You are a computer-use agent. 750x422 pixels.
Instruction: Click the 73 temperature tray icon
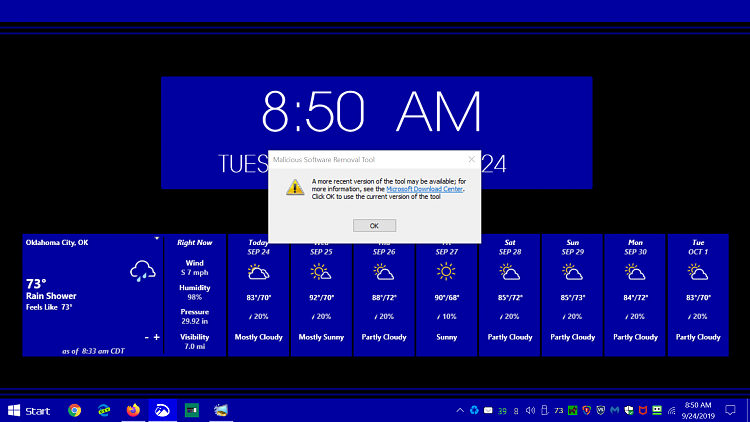point(558,411)
